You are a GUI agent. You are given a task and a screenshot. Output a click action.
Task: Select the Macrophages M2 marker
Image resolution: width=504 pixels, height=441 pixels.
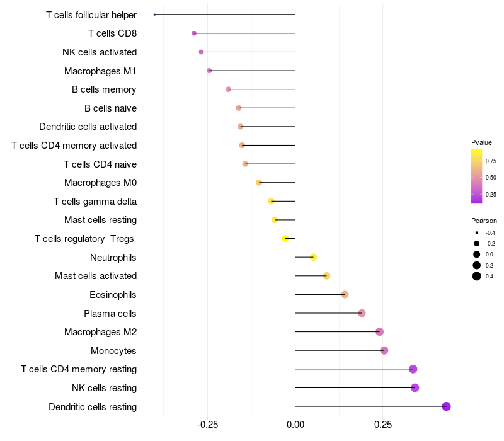[379, 332]
